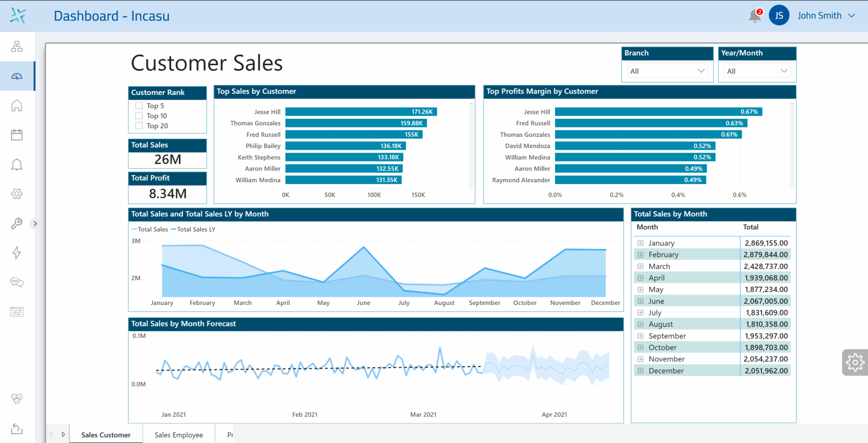Expand the sidebar with the arrow toggle

[x=35, y=223]
